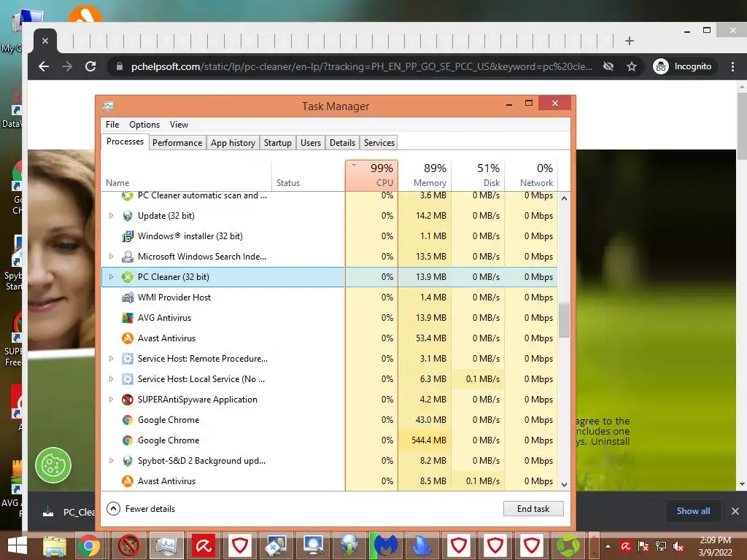Click the Name column header
Image resolution: width=747 pixels, height=560 pixels.
[186, 175]
